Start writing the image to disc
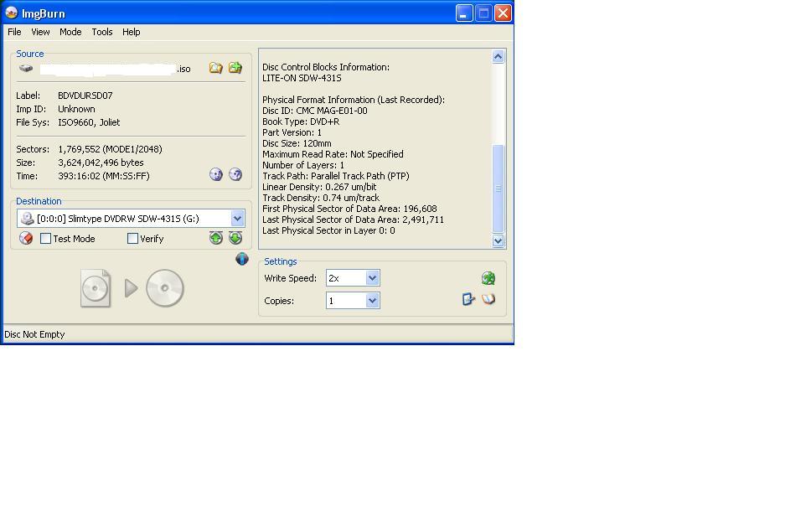Screen dimensions: 806x532 (x=132, y=288)
